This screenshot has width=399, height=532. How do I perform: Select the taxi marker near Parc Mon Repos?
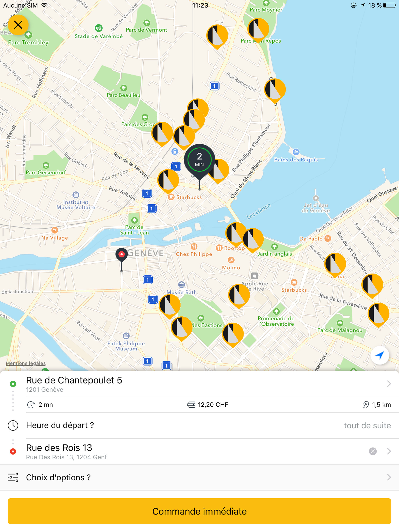tap(258, 30)
